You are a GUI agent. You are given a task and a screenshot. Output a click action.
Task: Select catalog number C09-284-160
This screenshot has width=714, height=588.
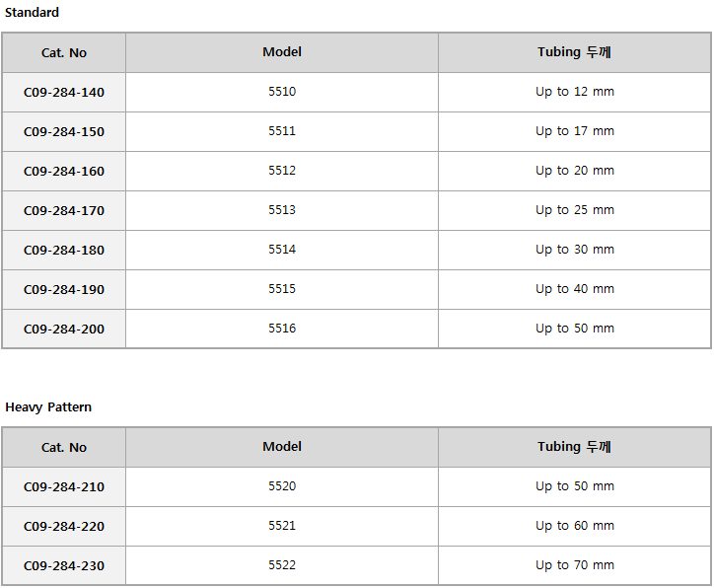pos(64,172)
